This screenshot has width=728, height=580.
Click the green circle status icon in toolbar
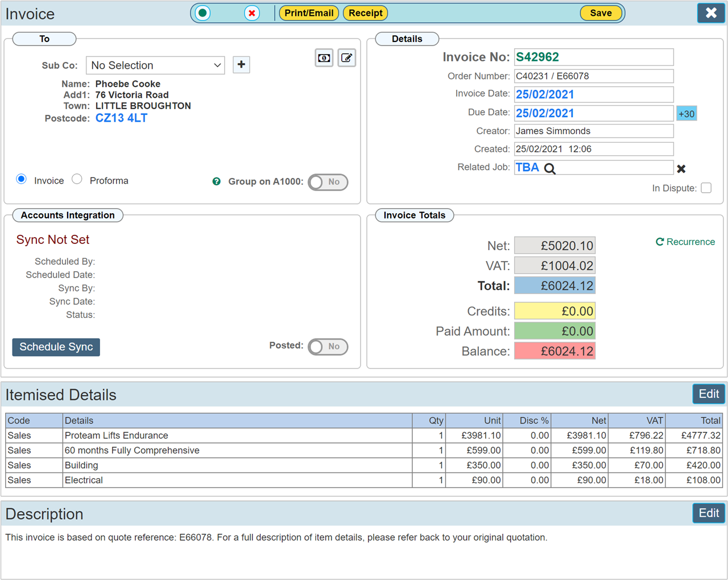(x=202, y=13)
